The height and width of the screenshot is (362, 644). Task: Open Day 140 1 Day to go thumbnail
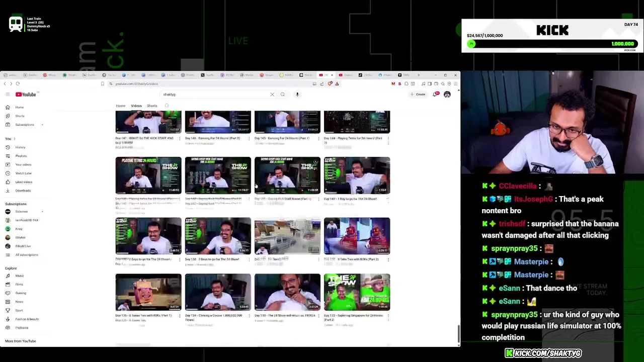point(357,175)
